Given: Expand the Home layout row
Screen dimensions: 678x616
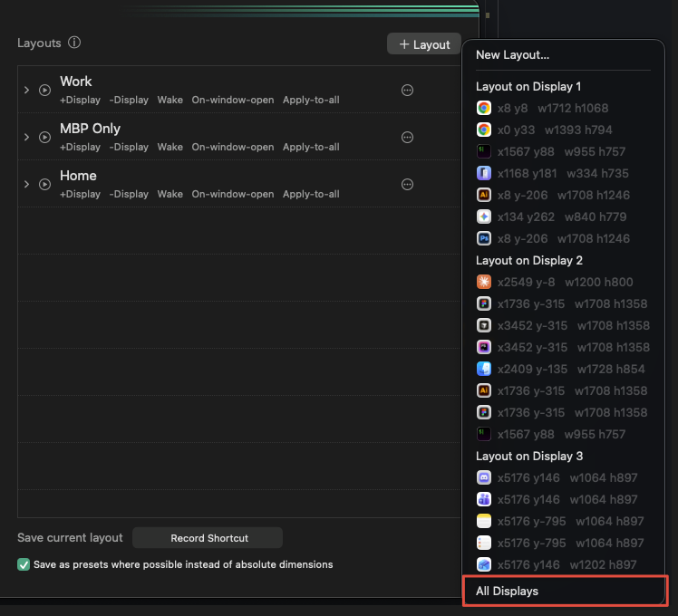Looking at the screenshot, I should pos(27,184).
